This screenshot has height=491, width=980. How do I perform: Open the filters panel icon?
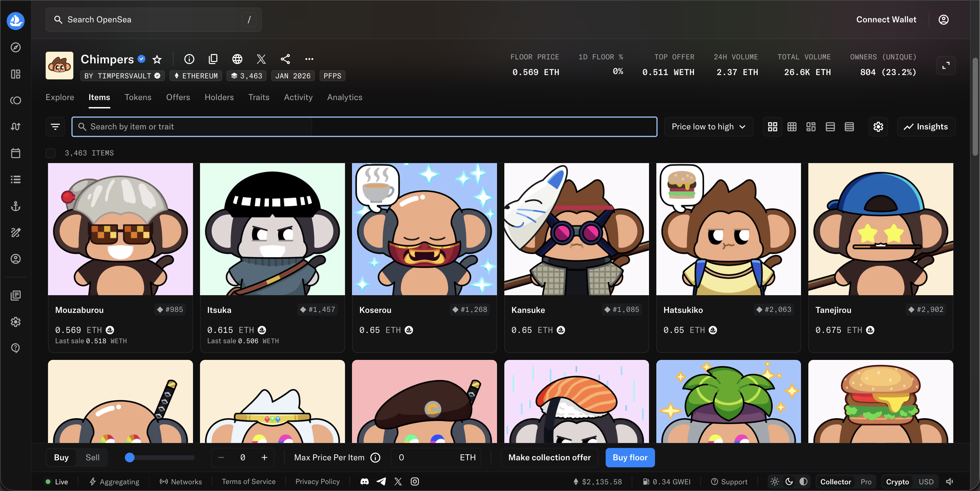55,127
